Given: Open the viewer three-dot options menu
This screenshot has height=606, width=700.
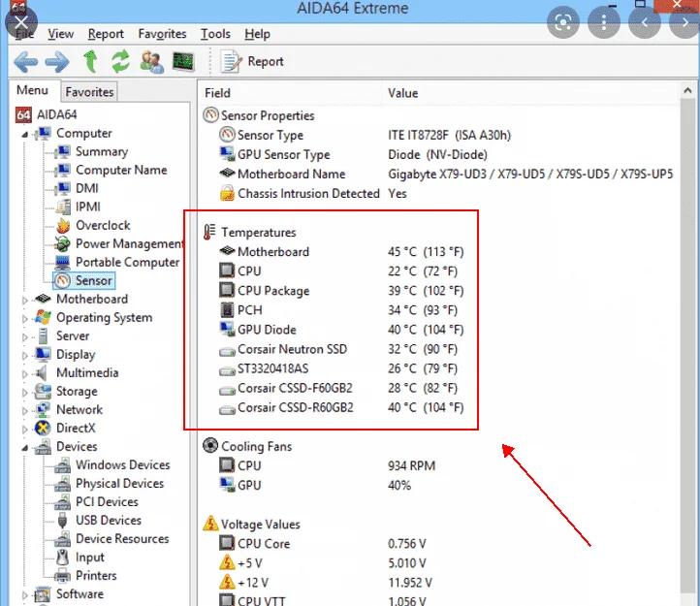Looking at the screenshot, I should coord(604,22).
